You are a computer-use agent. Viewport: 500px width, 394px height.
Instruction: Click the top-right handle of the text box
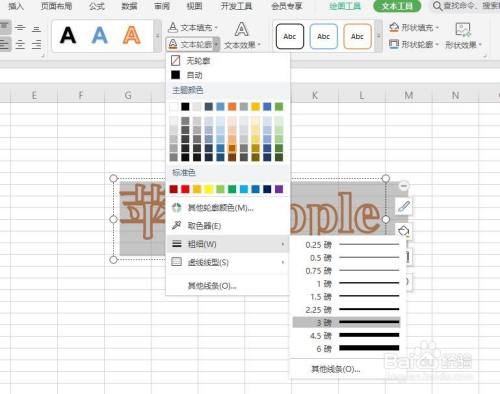[386, 178]
